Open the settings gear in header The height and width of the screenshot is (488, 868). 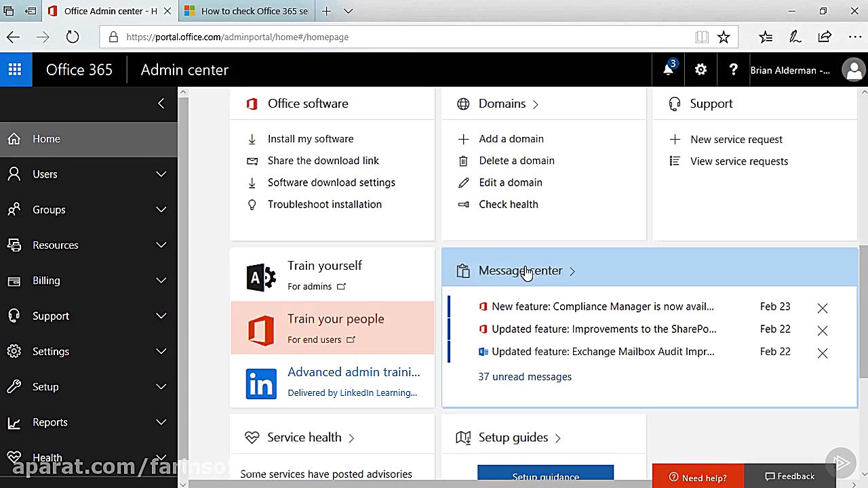click(x=701, y=70)
